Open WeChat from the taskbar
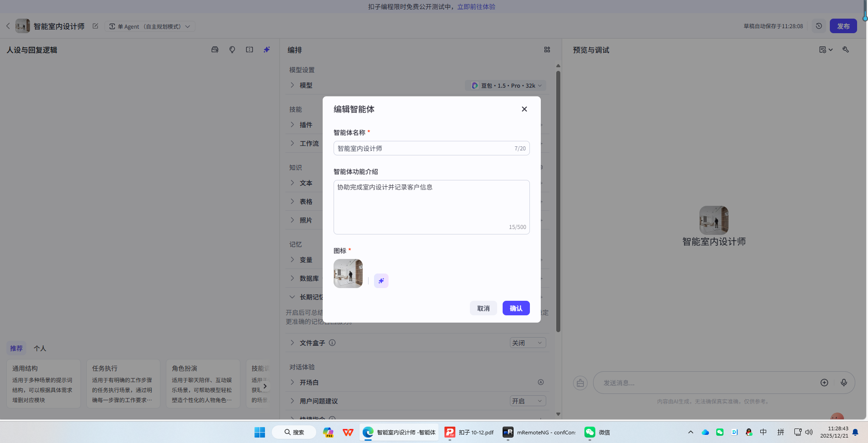The image size is (868, 443). (x=589, y=432)
